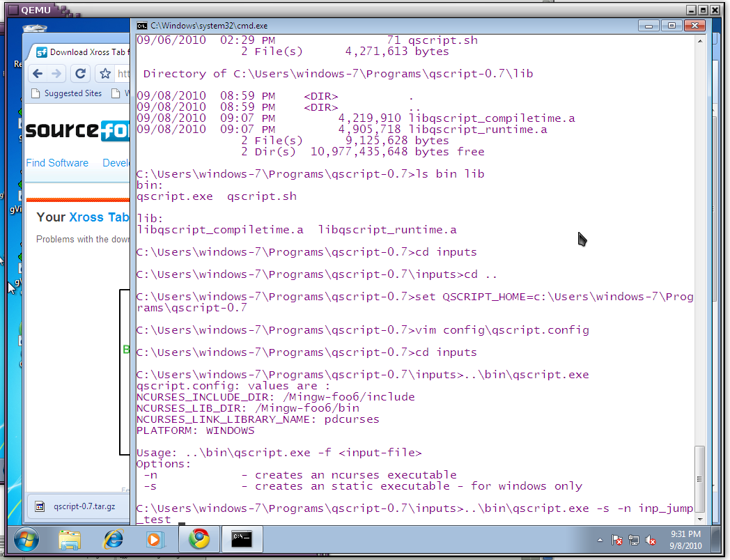Open the Windows Start menu orb
This screenshot has height=560, width=730.
[26, 539]
